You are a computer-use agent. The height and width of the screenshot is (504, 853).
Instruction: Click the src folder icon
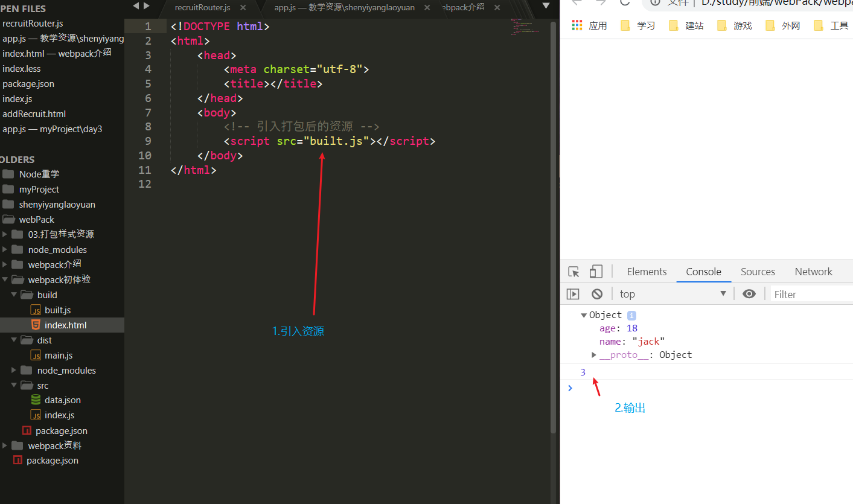click(26, 385)
